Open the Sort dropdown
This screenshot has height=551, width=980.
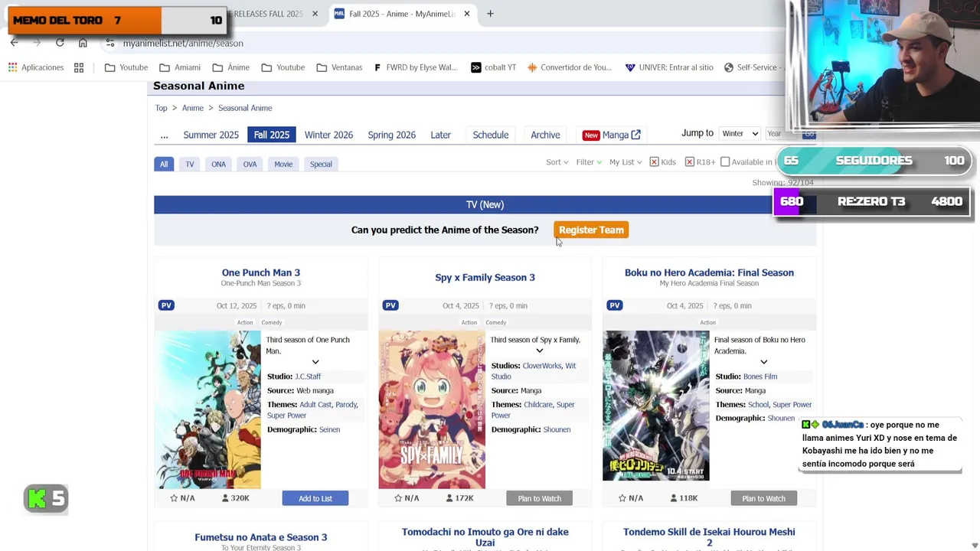[557, 161]
